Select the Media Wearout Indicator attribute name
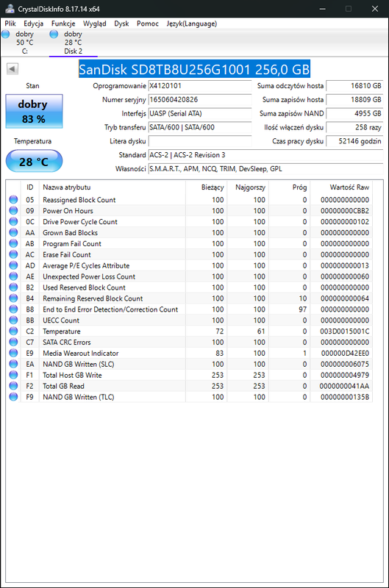 point(81,354)
